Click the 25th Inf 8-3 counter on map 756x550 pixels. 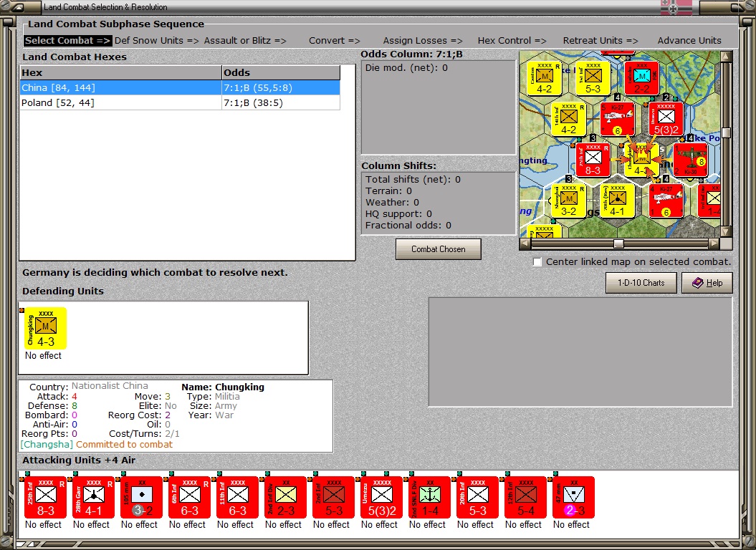(593, 160)
